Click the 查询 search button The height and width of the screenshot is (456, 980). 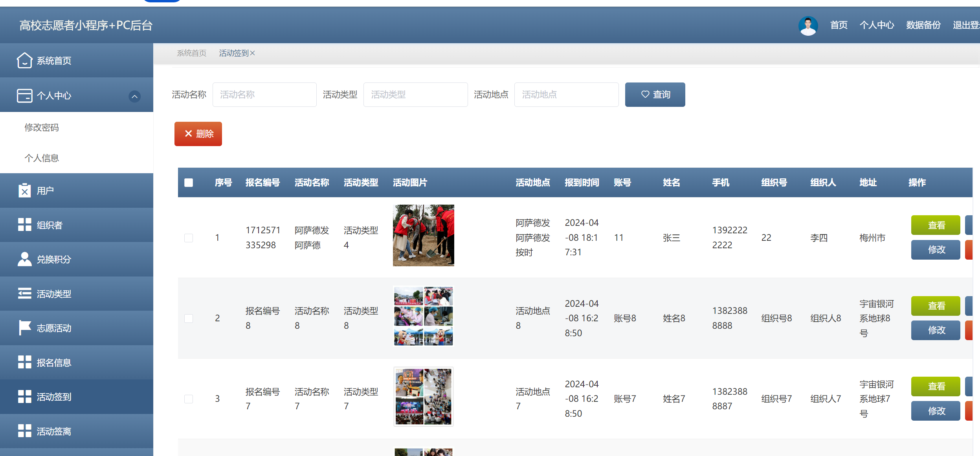655,95
